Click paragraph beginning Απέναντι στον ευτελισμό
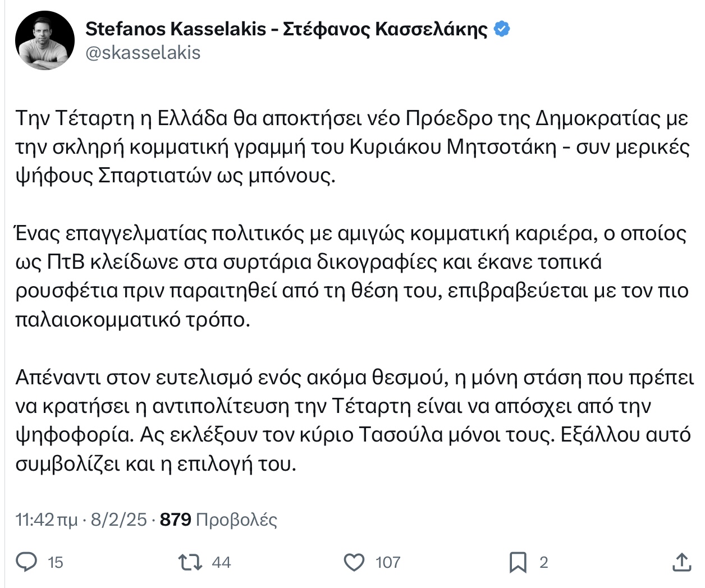Screen dimensions: 705x588 click(355, 421)
